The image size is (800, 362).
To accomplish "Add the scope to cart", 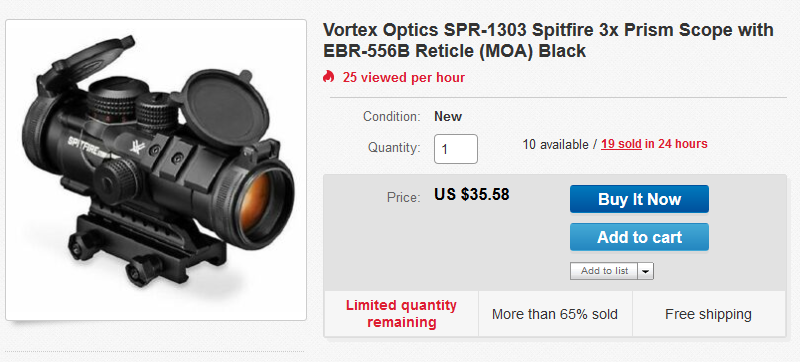I will tap(639, 237).
